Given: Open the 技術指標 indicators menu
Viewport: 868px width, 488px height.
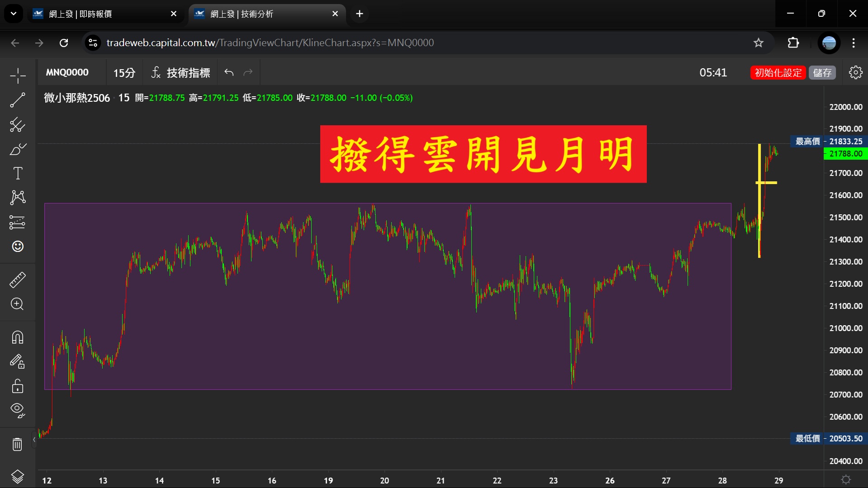Looking at the screenshot, I should click(180, 73).
